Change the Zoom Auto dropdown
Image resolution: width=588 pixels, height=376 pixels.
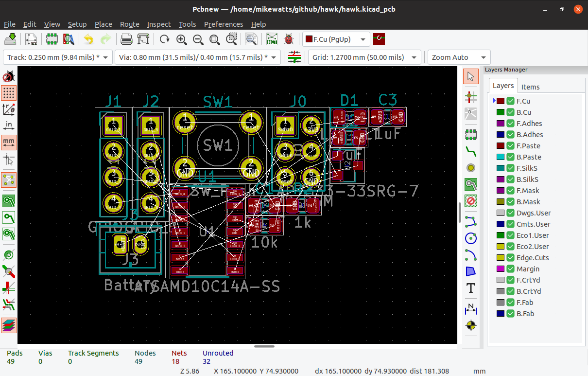tap(484, 57)
